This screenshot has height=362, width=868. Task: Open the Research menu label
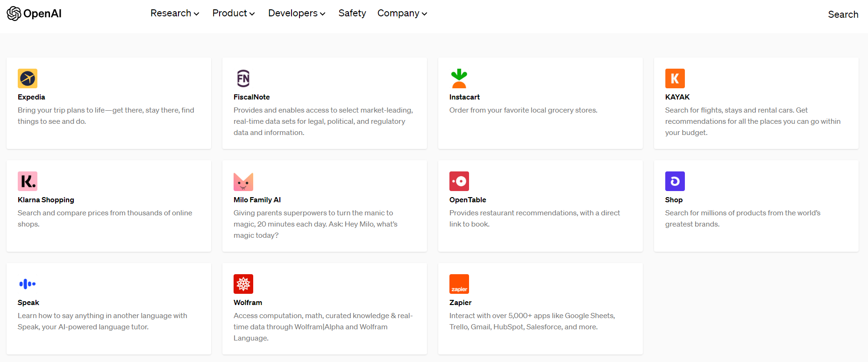pos(171,13)
